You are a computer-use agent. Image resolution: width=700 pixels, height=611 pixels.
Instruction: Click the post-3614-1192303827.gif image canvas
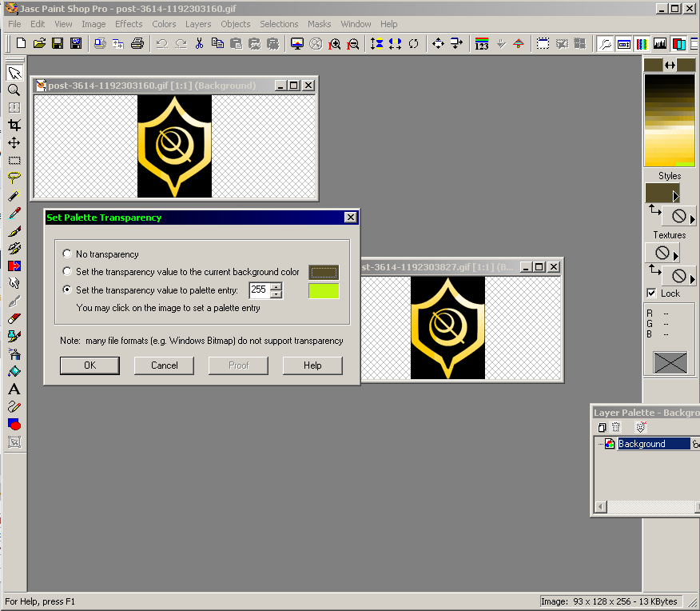[461, 328]
